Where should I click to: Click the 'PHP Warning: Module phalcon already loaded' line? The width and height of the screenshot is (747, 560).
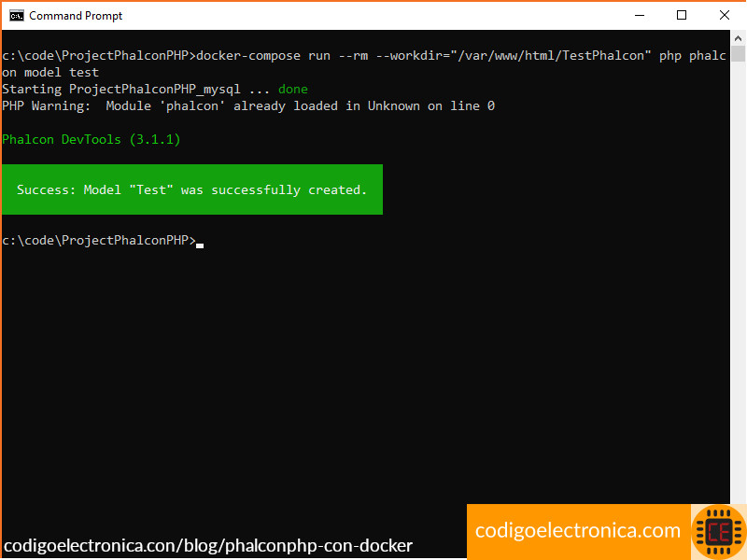coord(248,105)
